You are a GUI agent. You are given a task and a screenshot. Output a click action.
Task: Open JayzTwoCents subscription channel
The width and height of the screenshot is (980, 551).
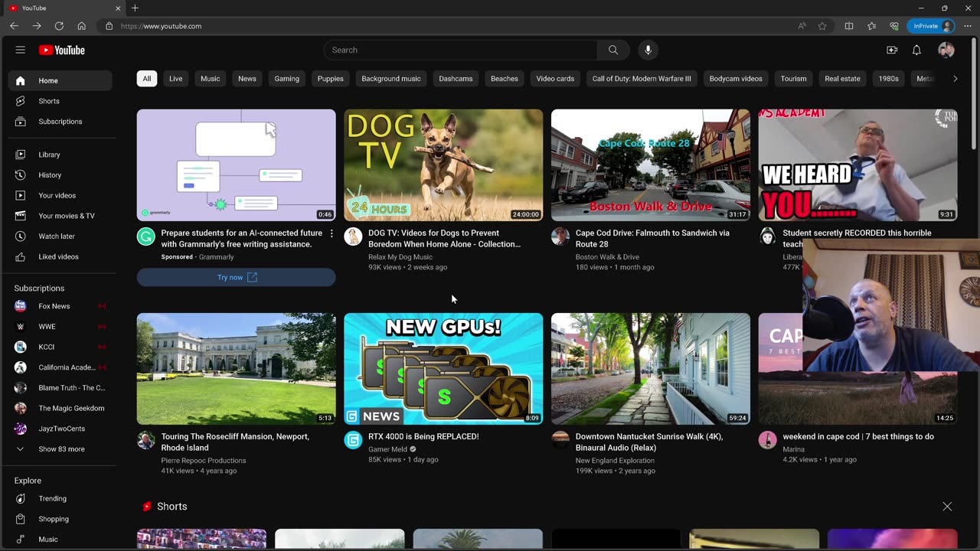tap(60, 429)
